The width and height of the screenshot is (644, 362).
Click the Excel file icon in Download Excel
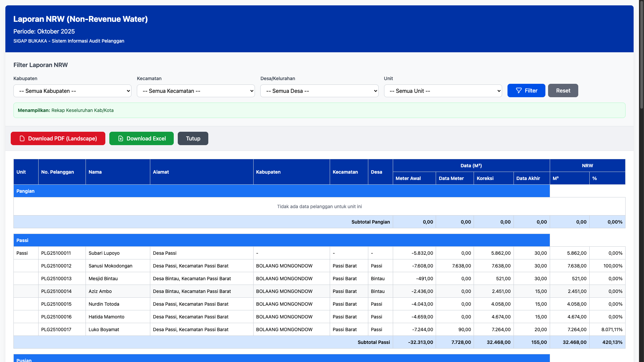coord(121,139)
